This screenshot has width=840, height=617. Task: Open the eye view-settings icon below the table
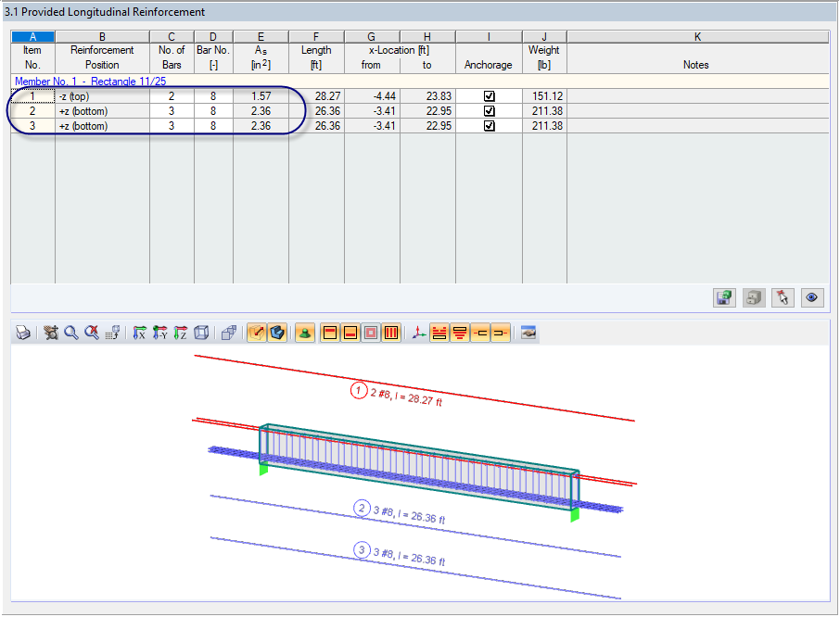click(812, 297)
